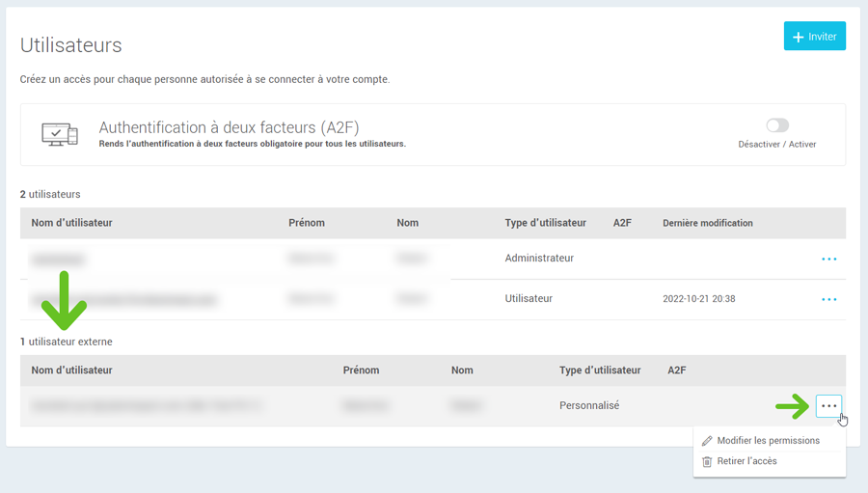Click the Prénom header in external users table

coord(361,370)
